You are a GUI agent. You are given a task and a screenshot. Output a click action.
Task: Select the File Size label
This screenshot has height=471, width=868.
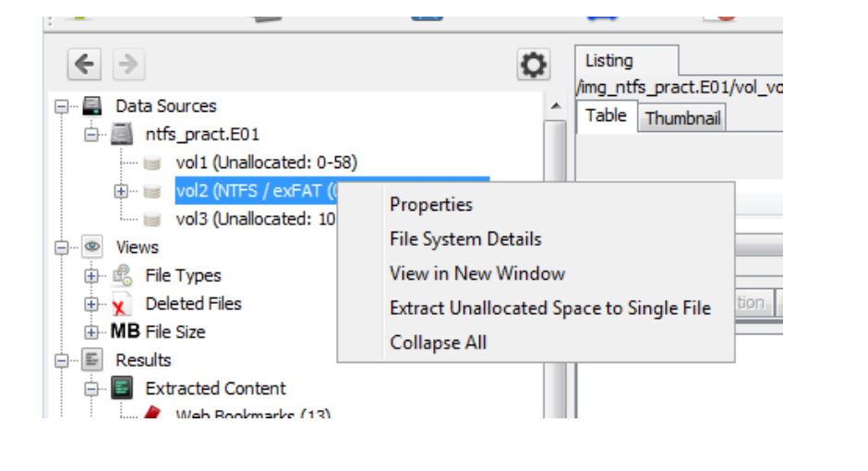[175, 332]
